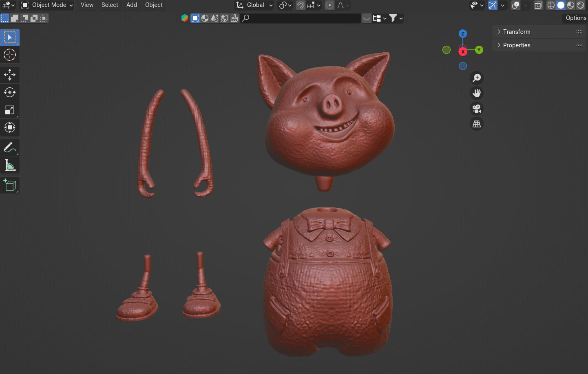The image size is (588, 374).
Task: Select the Measure tool
Action: click(9, 165)
